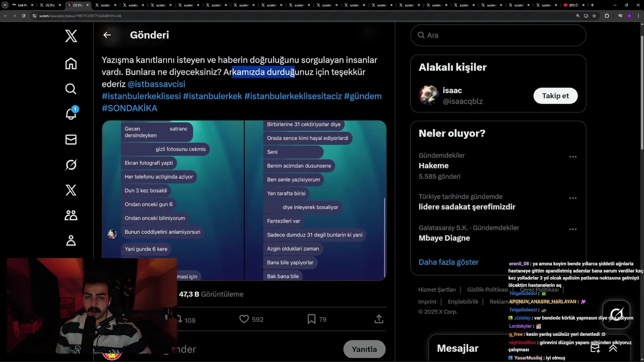Open Messages envelope icon in sidebar
Image resolution: width=644 pixels, height=362 pixels.
click(x=71, y=139)
